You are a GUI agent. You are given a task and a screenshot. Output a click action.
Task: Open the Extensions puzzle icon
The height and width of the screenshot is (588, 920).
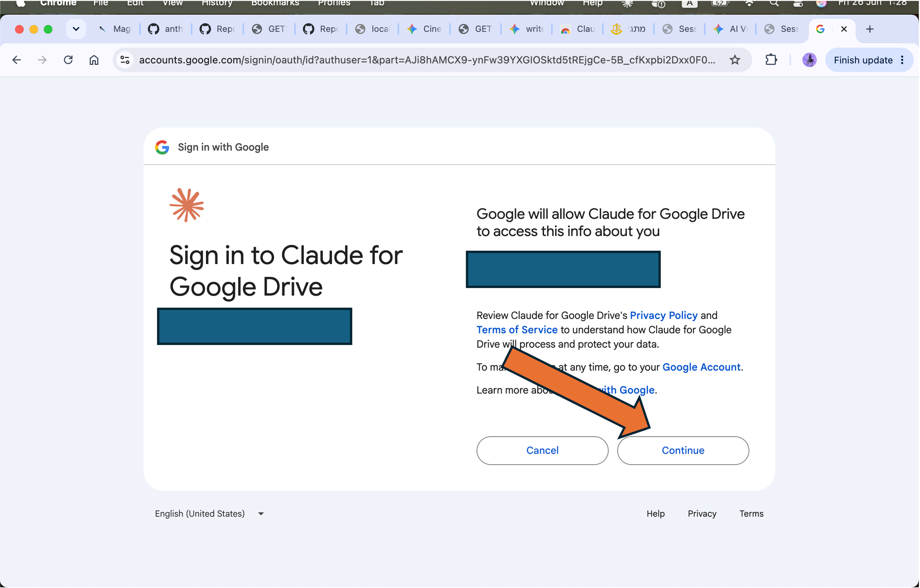click(x=771, y=60)
